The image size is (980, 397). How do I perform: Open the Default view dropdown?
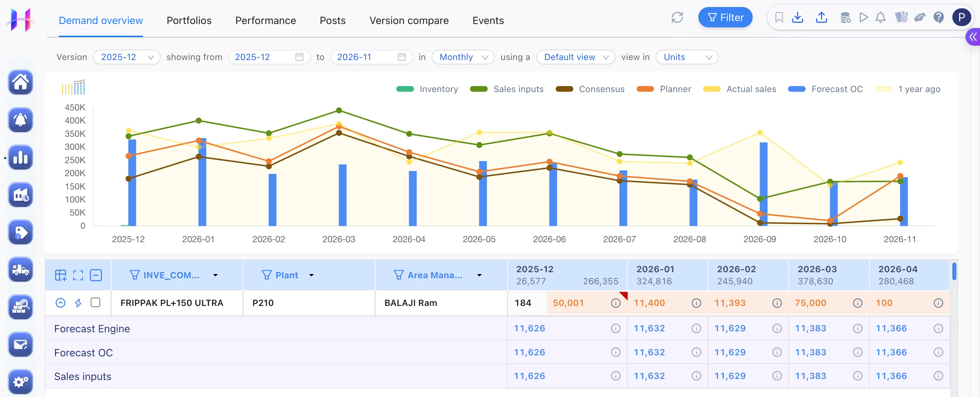[576, 57]
